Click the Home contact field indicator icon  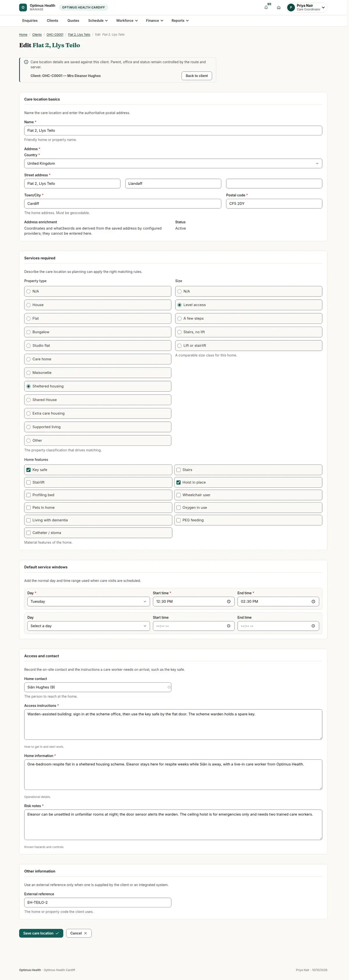pos(169,687)
